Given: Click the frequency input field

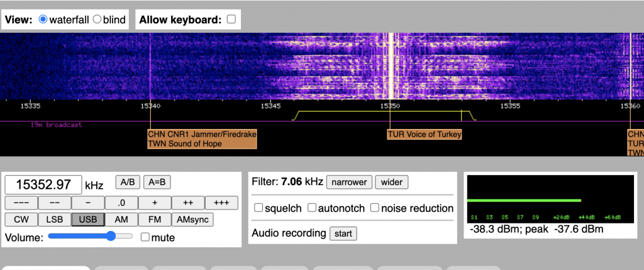Looking at the screenshot, I should pyautogui.click(x=43, y=185).
